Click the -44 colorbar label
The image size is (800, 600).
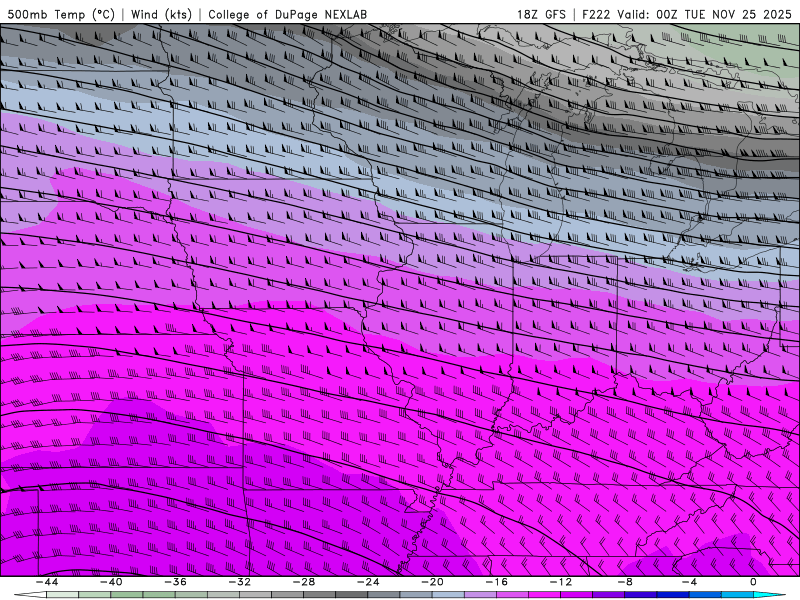47,582
